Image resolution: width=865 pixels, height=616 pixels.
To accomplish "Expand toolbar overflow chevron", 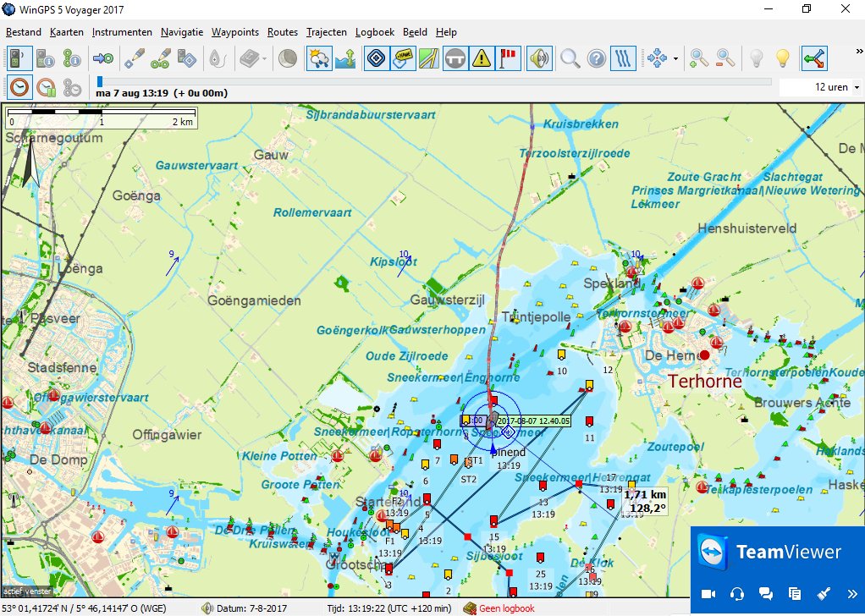I will click(859, 52).
